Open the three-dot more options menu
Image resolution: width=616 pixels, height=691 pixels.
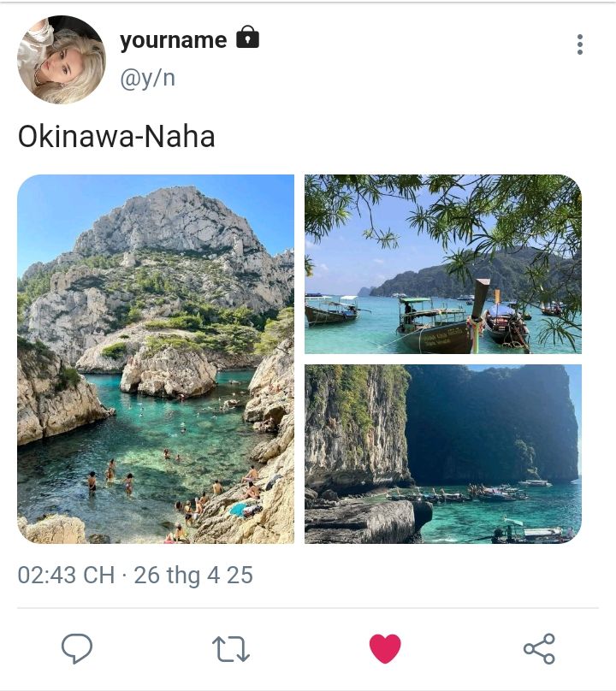[x=580, y=44]
